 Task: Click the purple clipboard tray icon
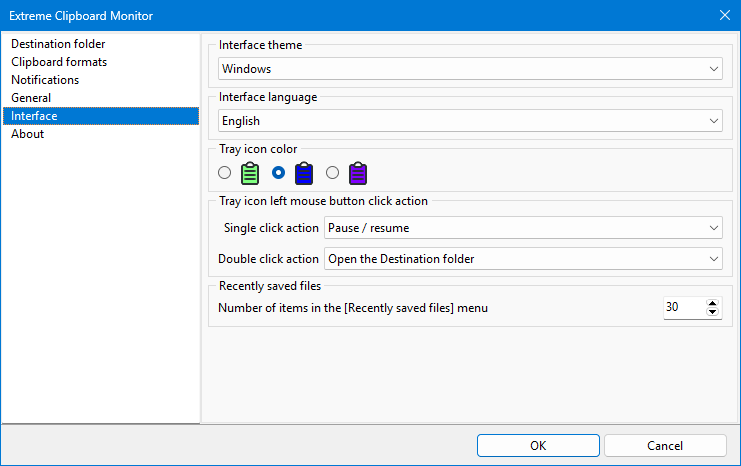(x=358, y=173)
